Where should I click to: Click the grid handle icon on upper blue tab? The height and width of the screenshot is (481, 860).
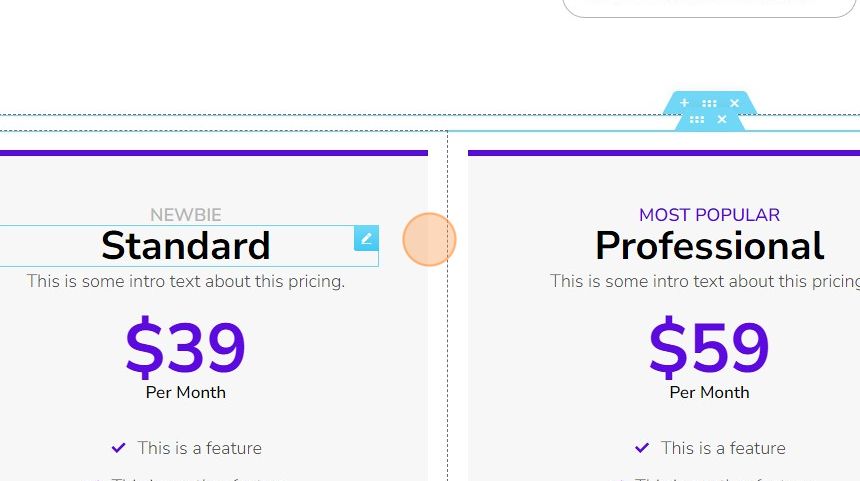coord(709,103)
